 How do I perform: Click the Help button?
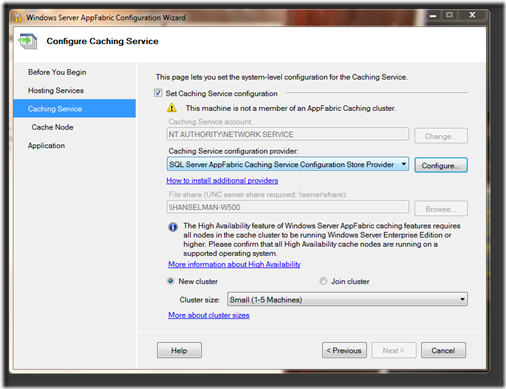pyautogui.click(x=179, y=350)
